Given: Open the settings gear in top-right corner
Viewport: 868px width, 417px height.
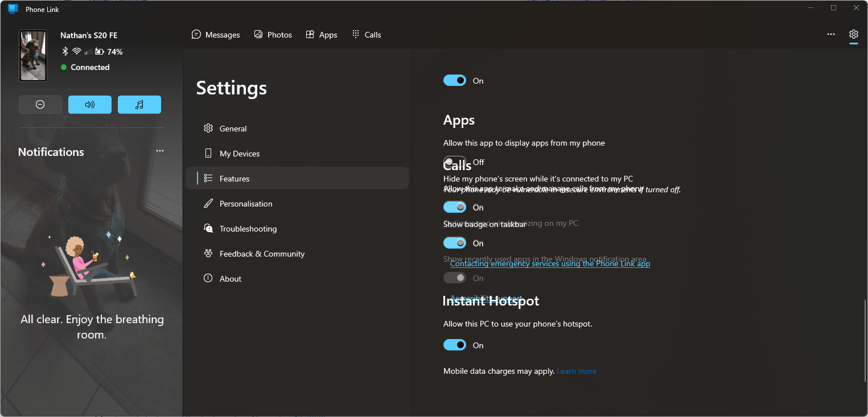Looking at the screenshot, I should coord(854,34).
